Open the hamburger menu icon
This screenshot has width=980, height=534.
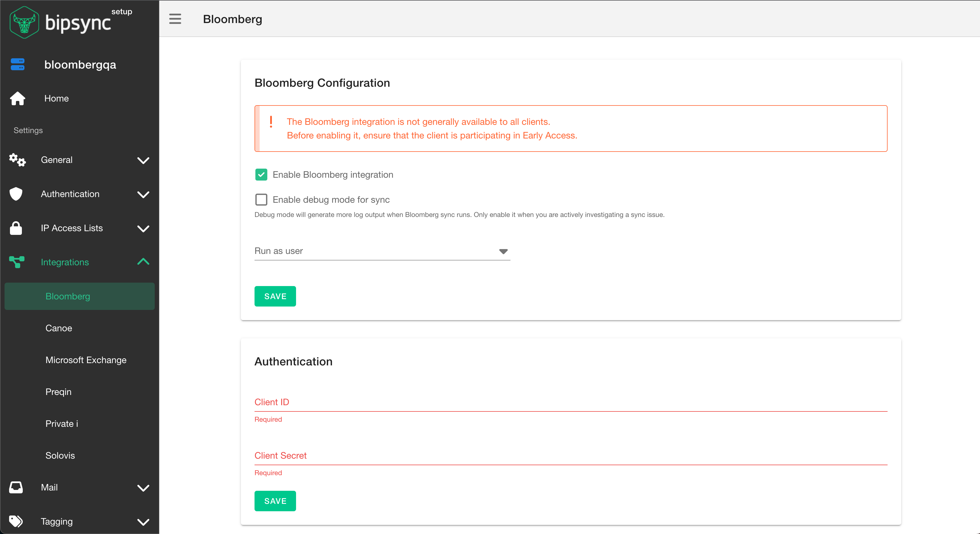point(175,19)
